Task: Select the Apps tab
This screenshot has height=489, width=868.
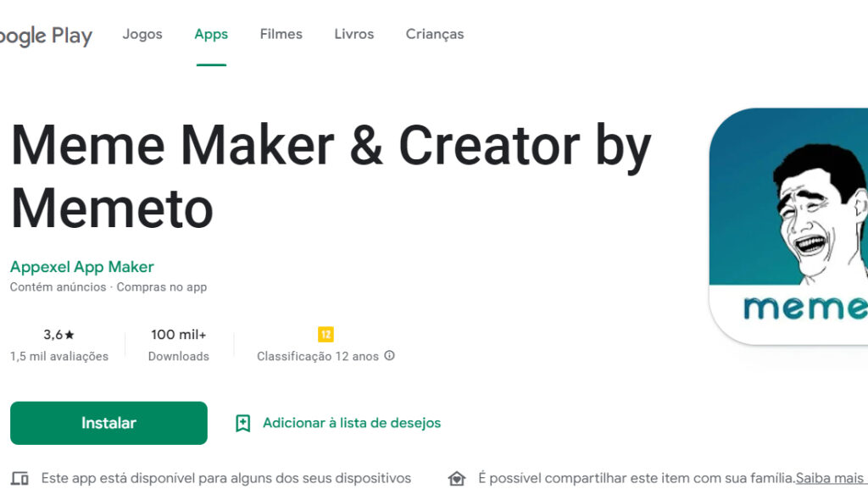Action: click(x=211, y=35)
